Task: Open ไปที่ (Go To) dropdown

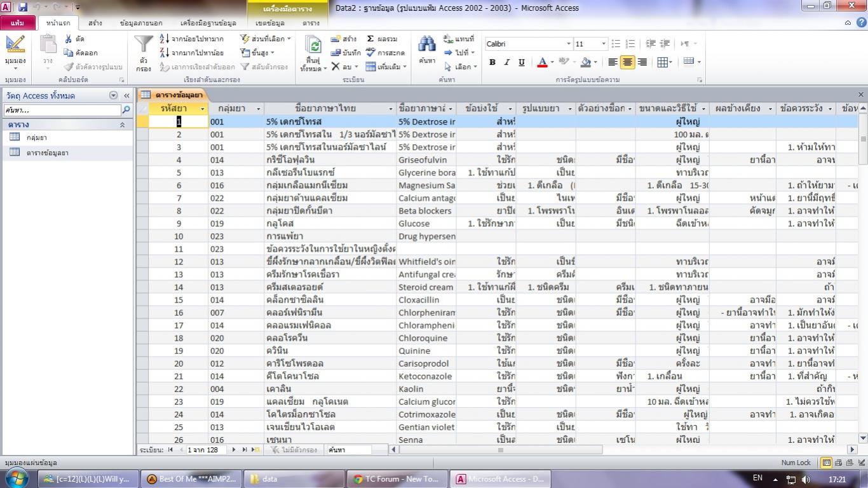Action: tap(460, 53)
